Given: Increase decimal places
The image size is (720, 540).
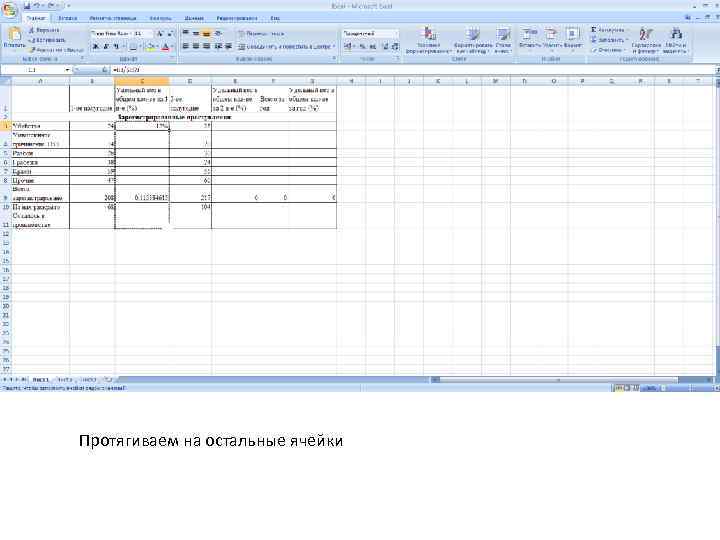Looking at the screenshot, I should pos(385,46).
